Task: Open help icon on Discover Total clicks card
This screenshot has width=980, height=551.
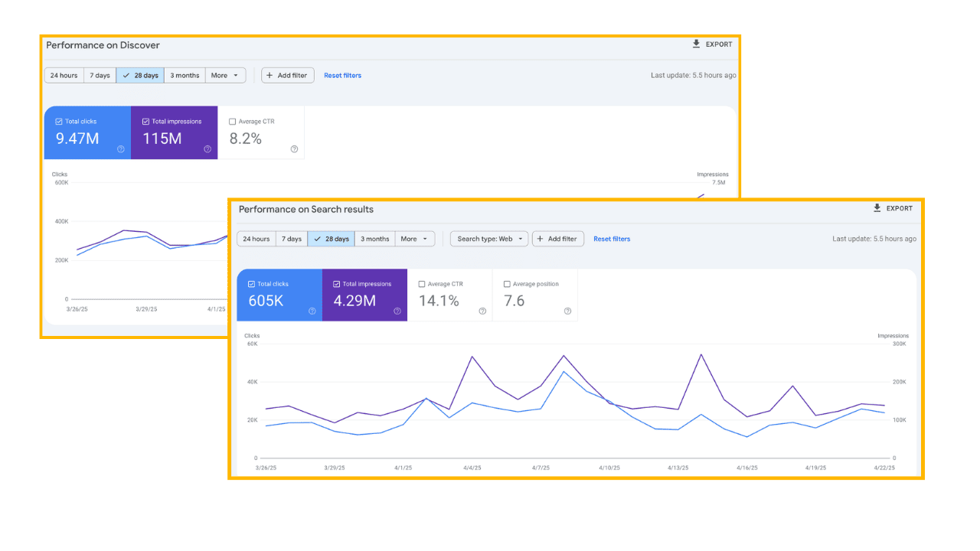Action: pos(121,149)
